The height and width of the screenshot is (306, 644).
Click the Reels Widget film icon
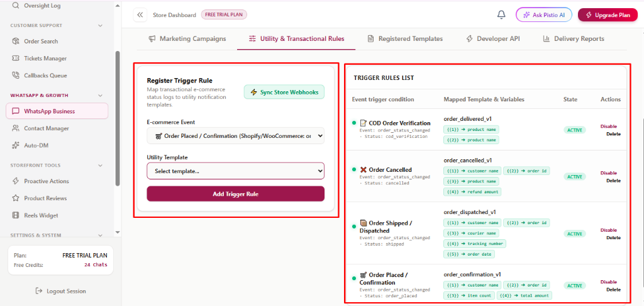[16, 215]
